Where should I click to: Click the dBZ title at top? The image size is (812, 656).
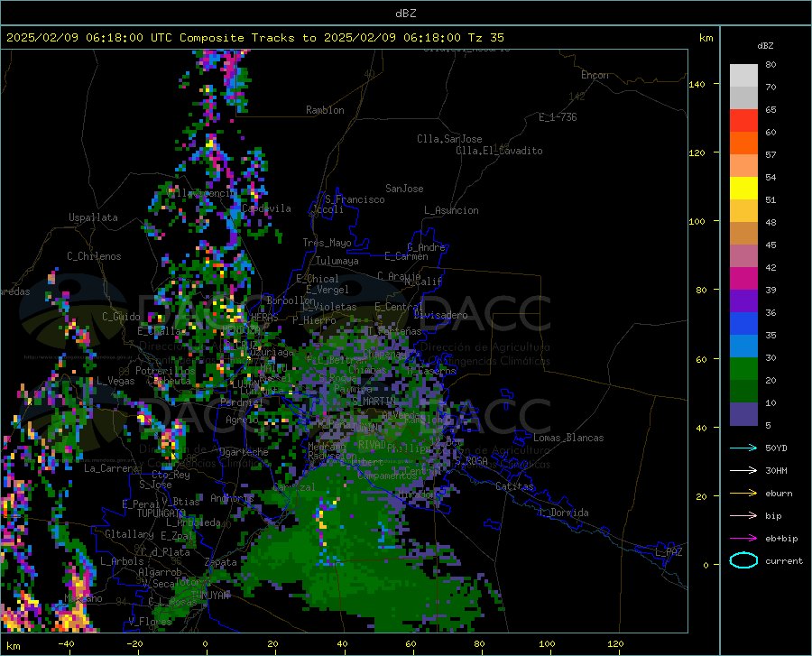[x=405, y=14]
